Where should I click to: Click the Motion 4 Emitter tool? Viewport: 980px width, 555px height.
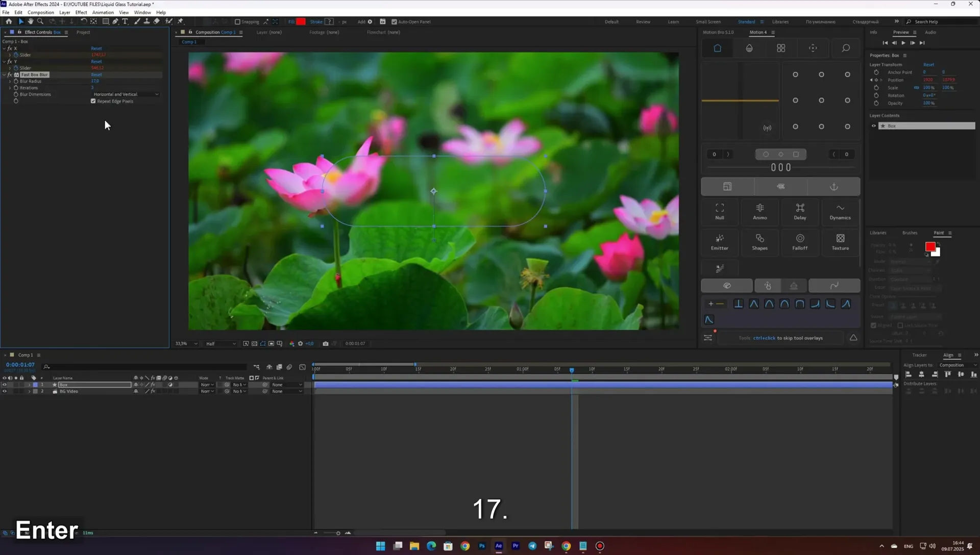(x=720, y=242)
